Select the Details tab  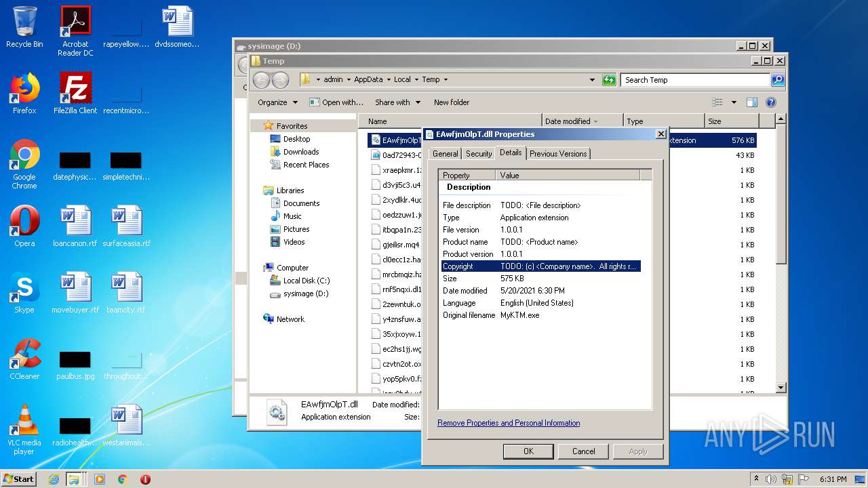(511, 152)
